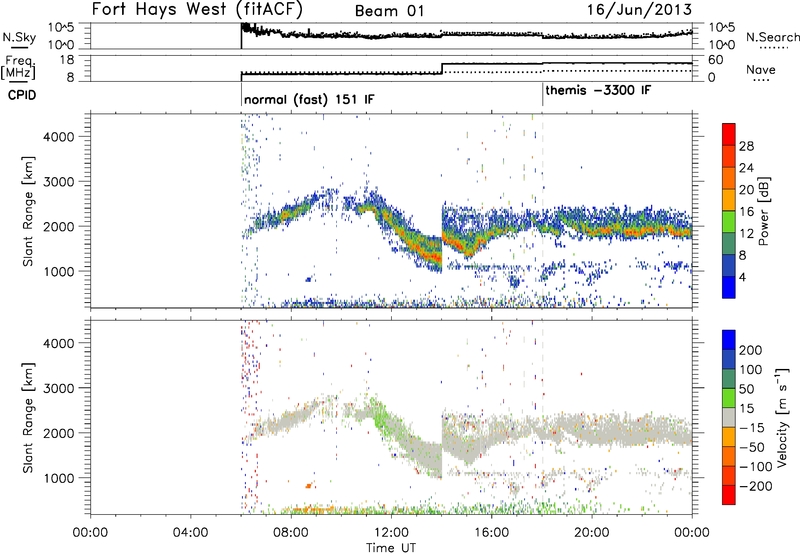Screen dimensions: 800x554
Task: Click the velocity panel "Slant Range [km]" label
Action: [28, 417]
